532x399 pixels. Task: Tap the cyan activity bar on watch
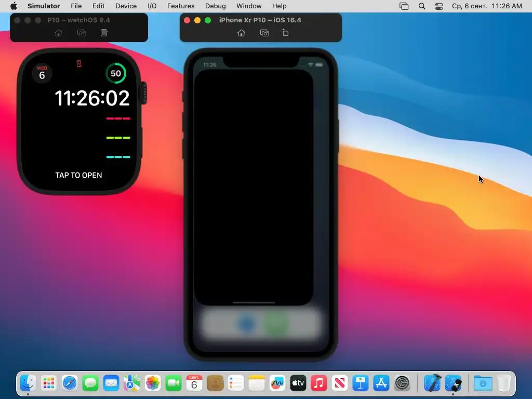coord(118,157)
